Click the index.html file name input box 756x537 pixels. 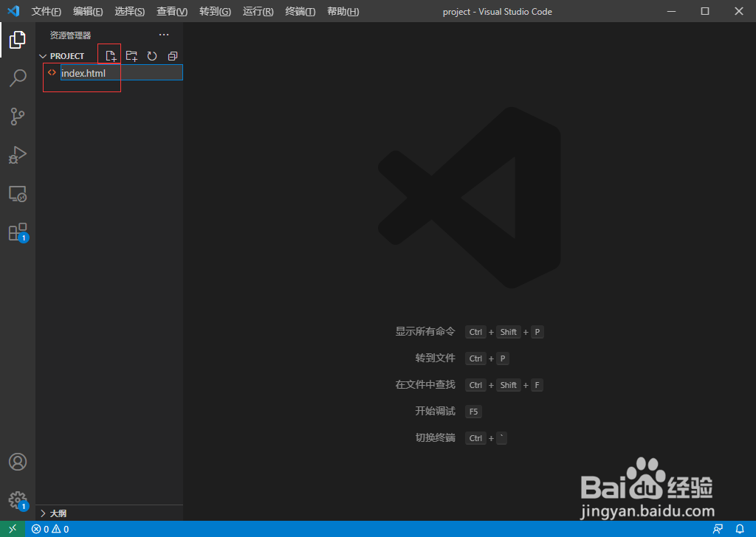pyautogui.click(x=122, y=73)
